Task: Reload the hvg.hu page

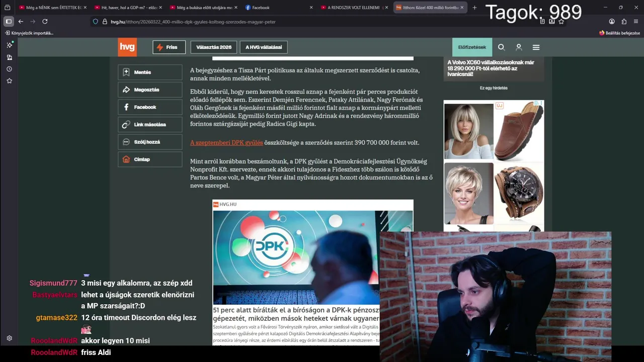Action: [45, 21]
